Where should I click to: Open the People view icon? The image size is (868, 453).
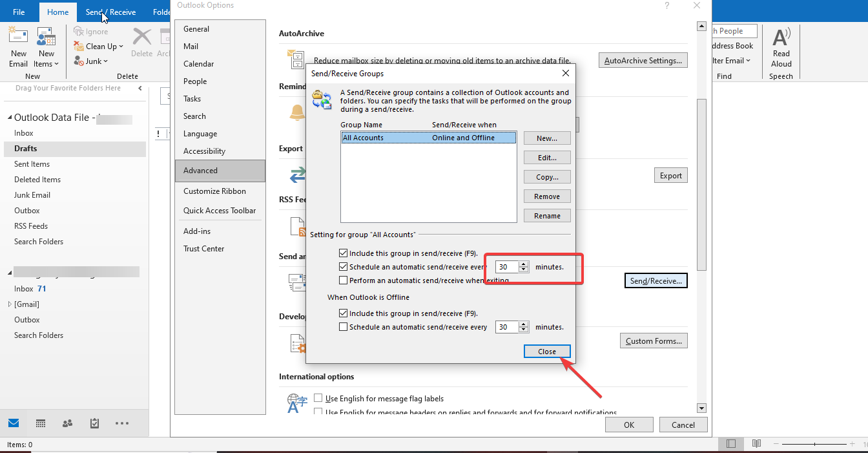67,423
